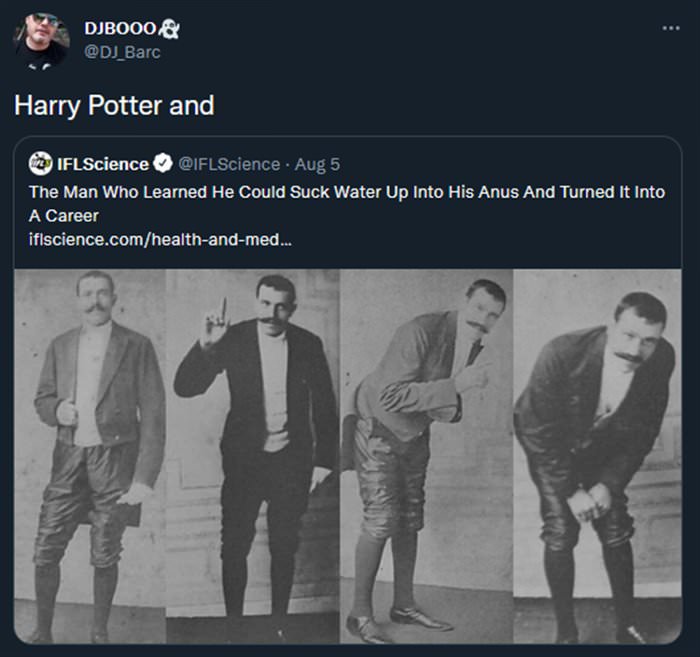Click the small IFLScience avatar icon
Screen dimensions: 700x657
click(40, 163)
